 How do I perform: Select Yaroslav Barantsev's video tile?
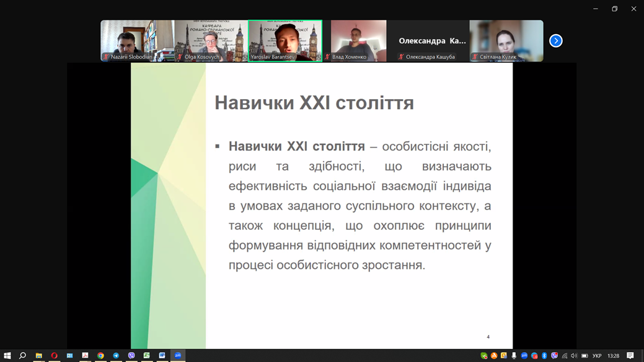click(285, 40)
